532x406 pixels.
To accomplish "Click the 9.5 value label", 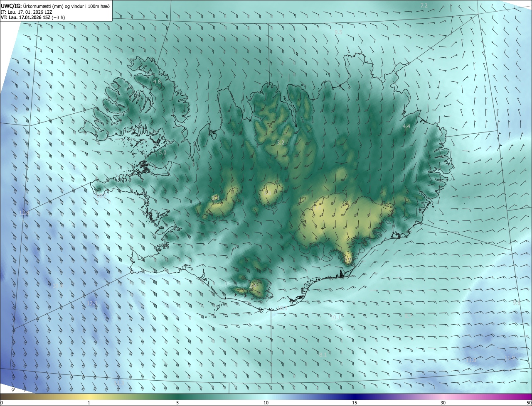I will [338, 32].
